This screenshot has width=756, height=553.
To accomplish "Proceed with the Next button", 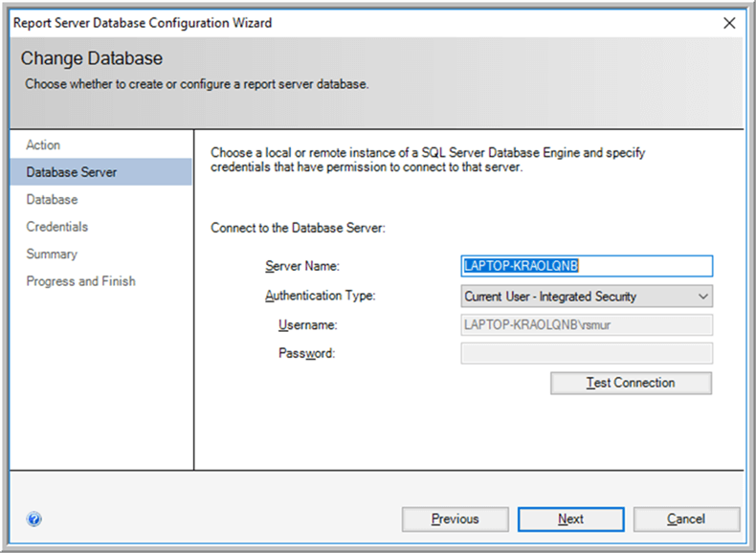I will click(571, 520).
